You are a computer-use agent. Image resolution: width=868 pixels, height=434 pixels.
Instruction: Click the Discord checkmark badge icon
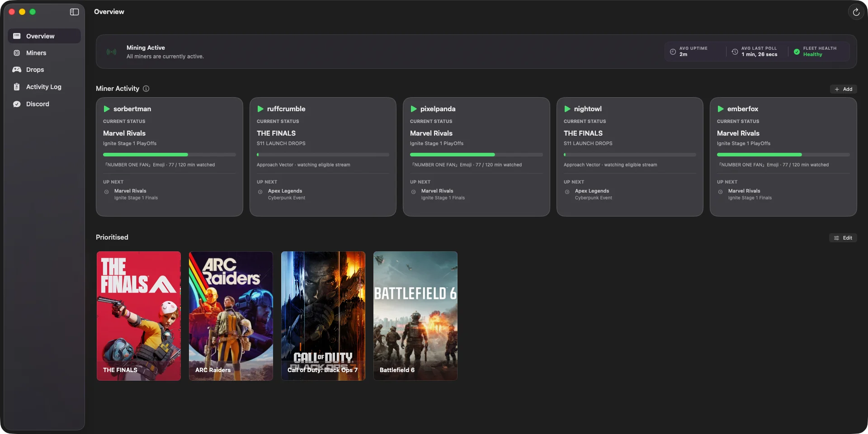click(x=17, y=104)
